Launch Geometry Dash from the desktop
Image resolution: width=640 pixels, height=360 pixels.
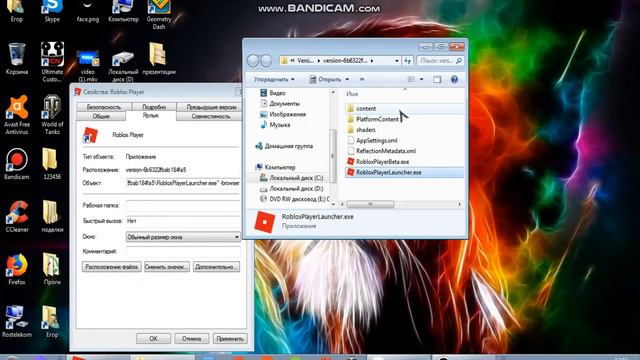click(159, 15)
